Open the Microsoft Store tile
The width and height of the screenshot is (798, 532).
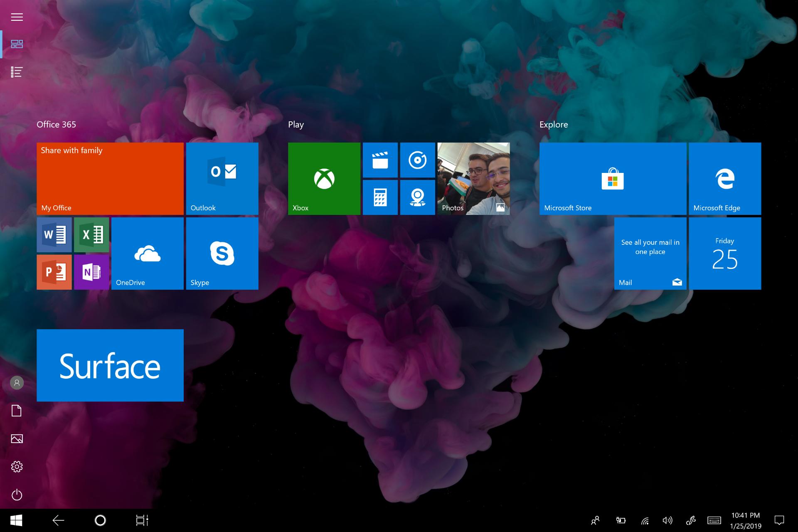613,179
